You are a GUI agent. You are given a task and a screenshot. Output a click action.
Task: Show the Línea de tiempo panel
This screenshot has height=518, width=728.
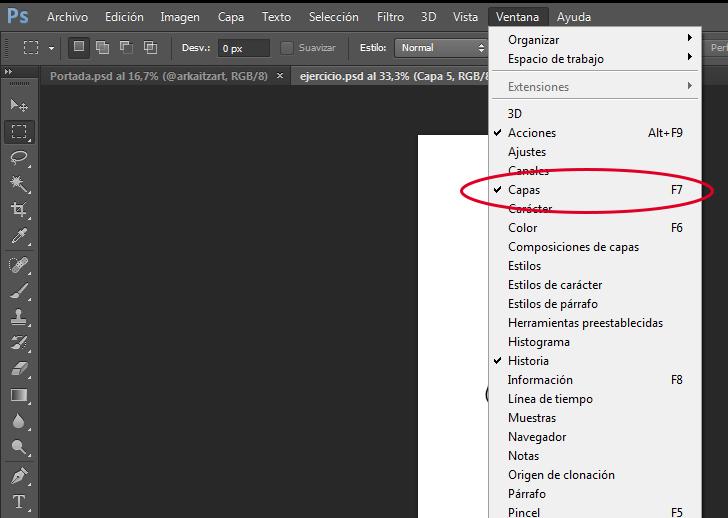[x=595, y=399]
